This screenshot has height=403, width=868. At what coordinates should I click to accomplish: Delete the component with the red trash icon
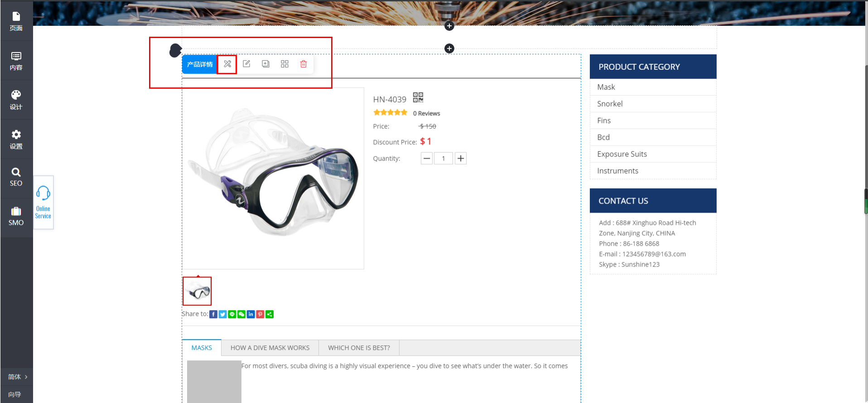coord(304,64)
